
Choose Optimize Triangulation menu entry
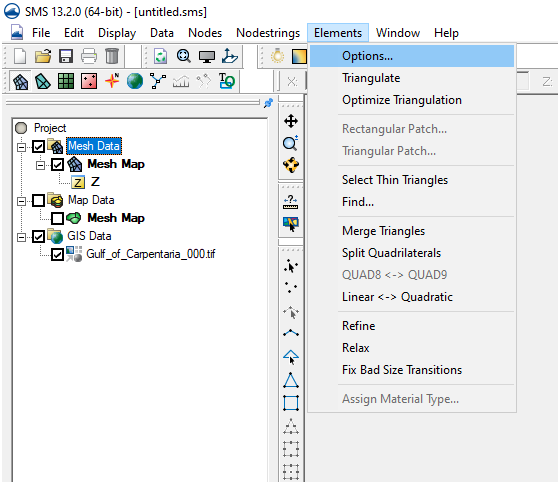[412, 100]
